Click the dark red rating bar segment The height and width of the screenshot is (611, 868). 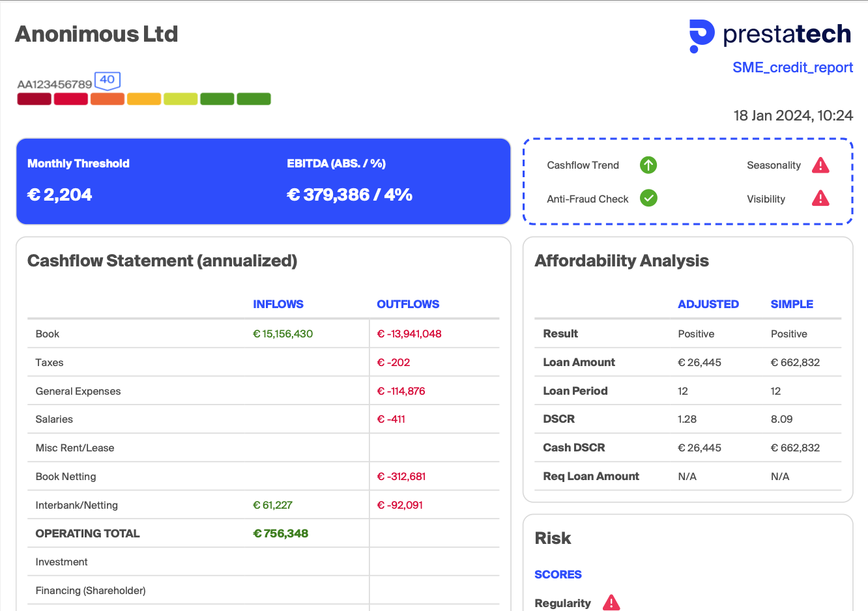pos(34,99)
